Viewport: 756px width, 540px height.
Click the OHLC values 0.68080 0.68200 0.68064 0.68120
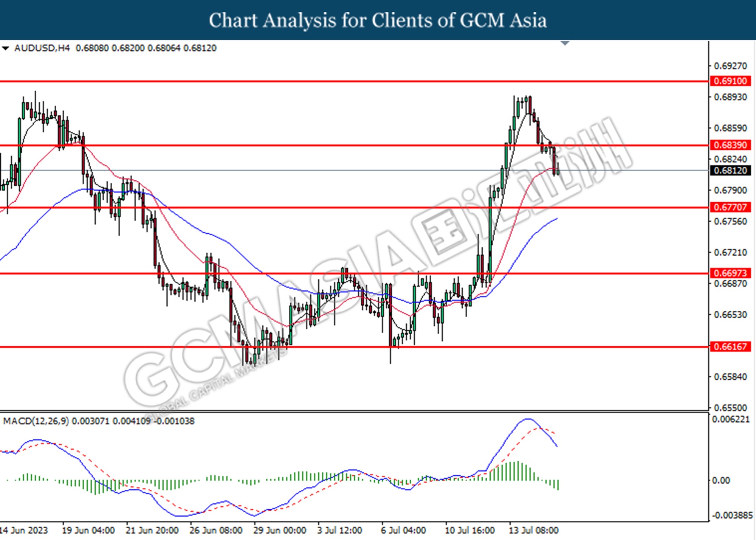[146, 48]
